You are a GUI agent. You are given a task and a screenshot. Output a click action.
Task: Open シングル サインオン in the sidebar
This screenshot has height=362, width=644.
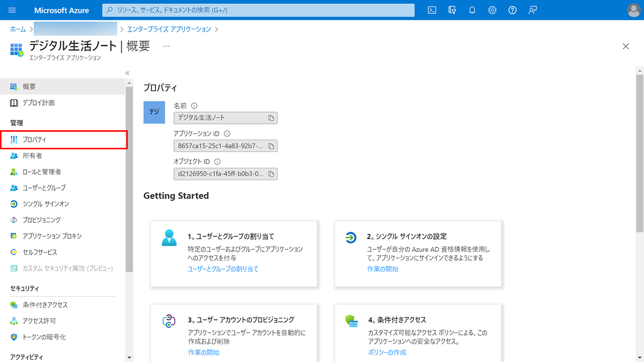coord(62,204)
